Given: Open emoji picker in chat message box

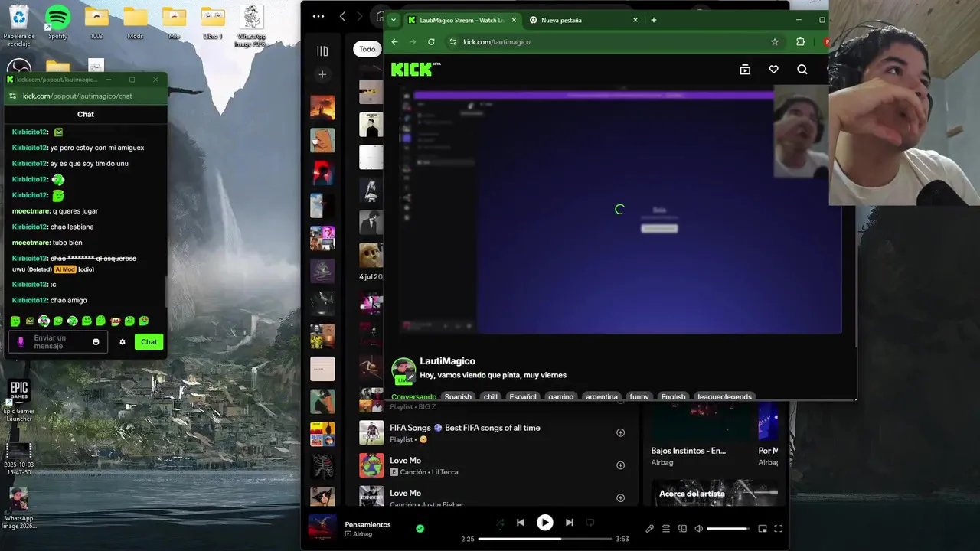Looking at the screenshot, I should [x=96, y=342].
